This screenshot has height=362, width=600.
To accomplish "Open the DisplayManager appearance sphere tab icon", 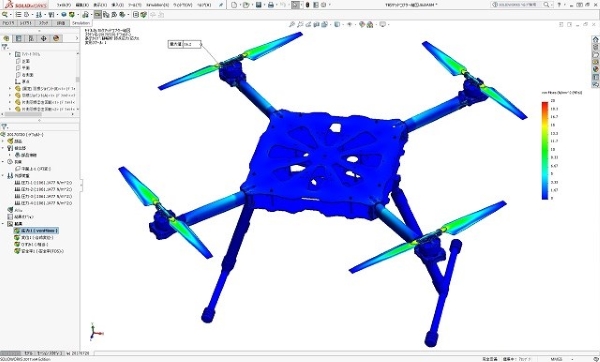I will point(56,38).
